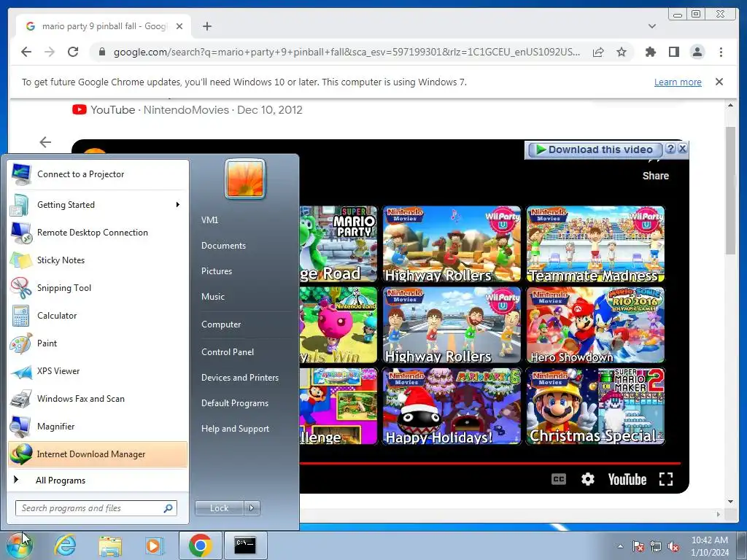747x560 pixels.
Task: Reload the Chrome page
Action: click(x=73, y=52)
